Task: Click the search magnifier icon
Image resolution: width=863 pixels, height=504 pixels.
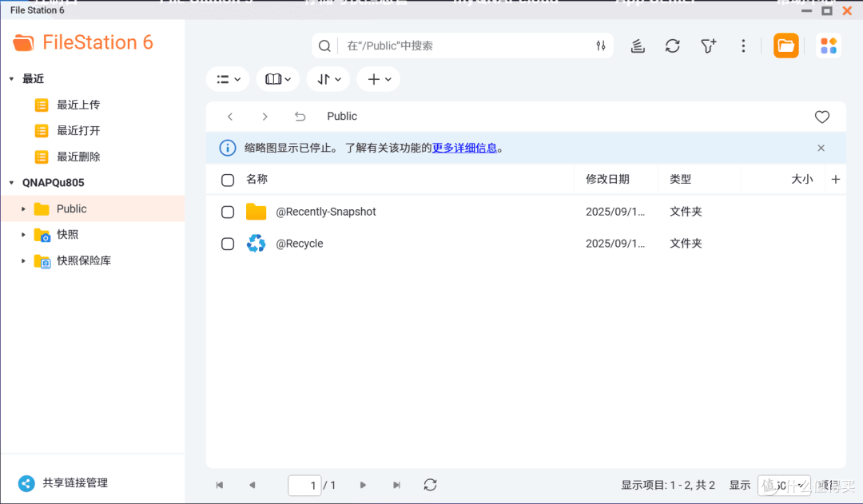Action: pos(324,46)
